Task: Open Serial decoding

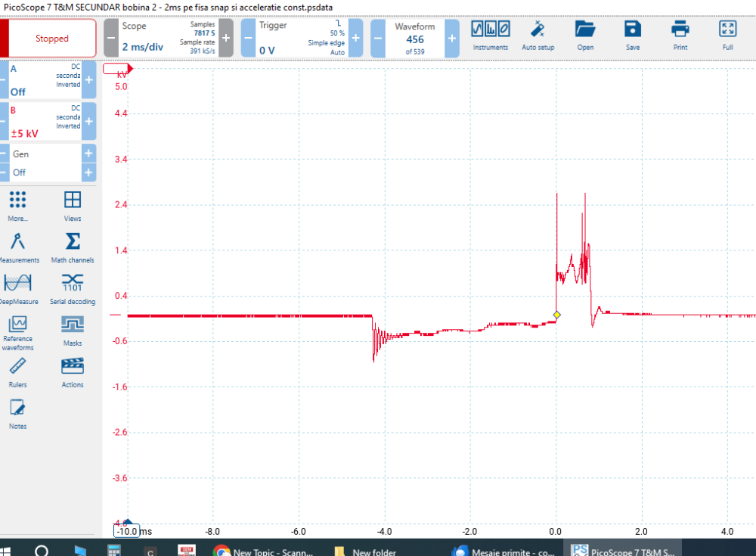Action: point(72,290)
